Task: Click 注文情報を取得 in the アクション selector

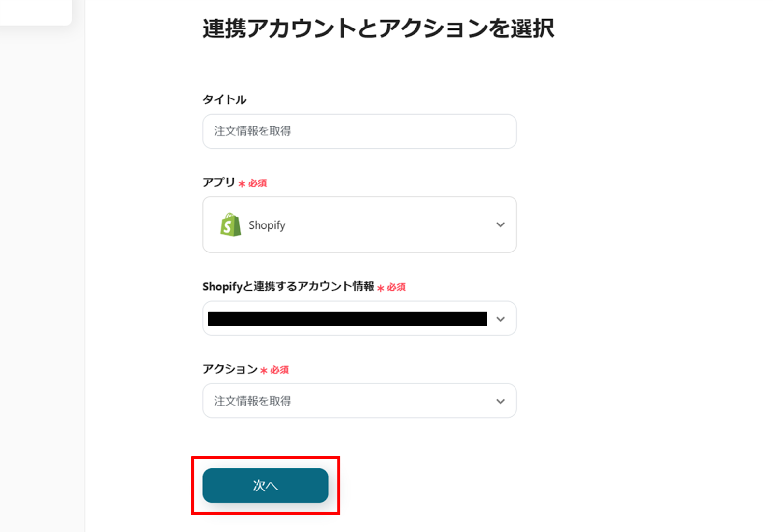Action: pos(253,401)
